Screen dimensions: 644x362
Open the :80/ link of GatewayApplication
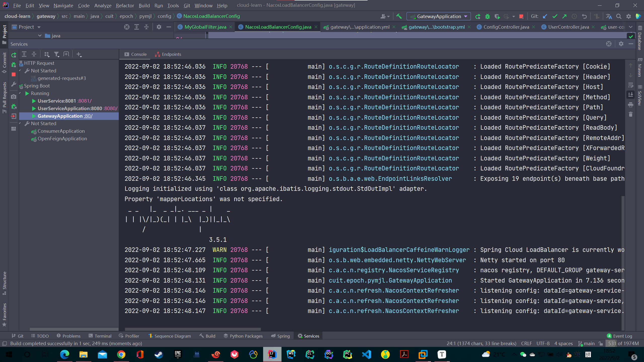tap(88, 116)
